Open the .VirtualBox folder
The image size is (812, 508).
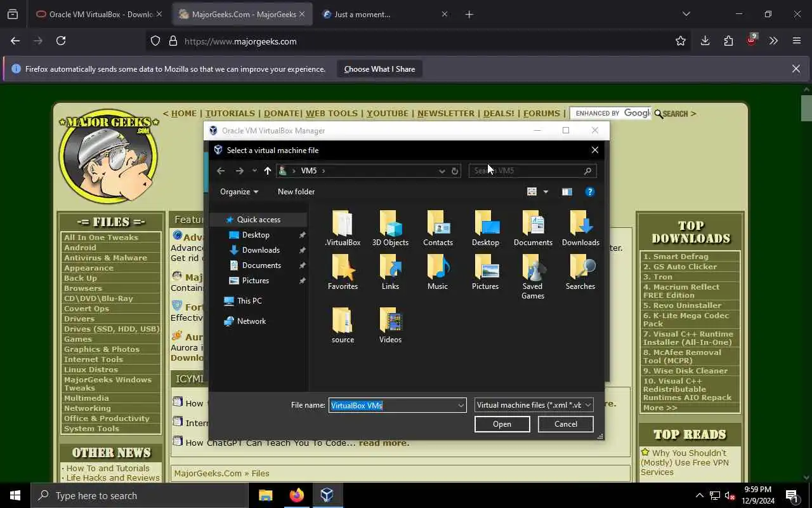coord(343,229)
